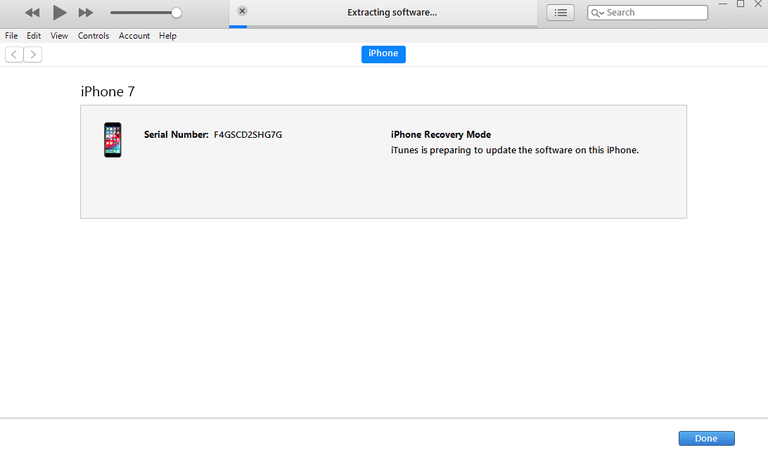Select the blue iPhone tab button

pyautogui.click(x=384, y=54)
